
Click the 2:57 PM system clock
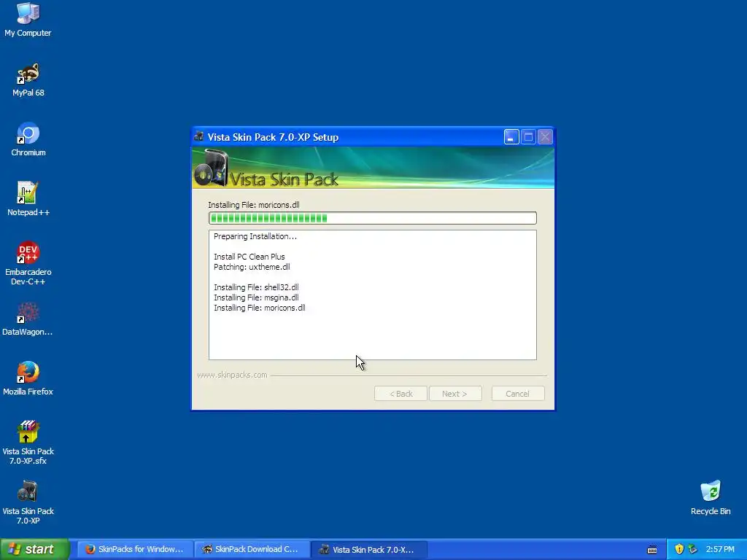[x=720, y=549]
